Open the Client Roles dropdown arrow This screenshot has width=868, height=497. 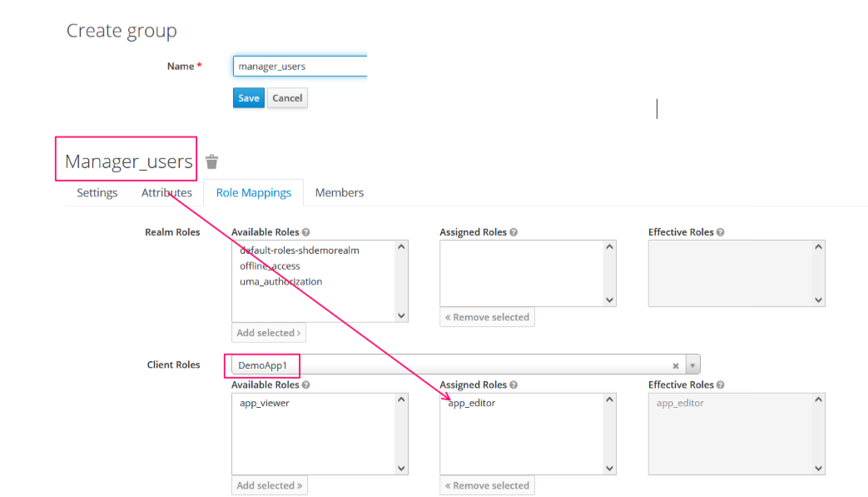pyautogui.click(x=692, y=365)
